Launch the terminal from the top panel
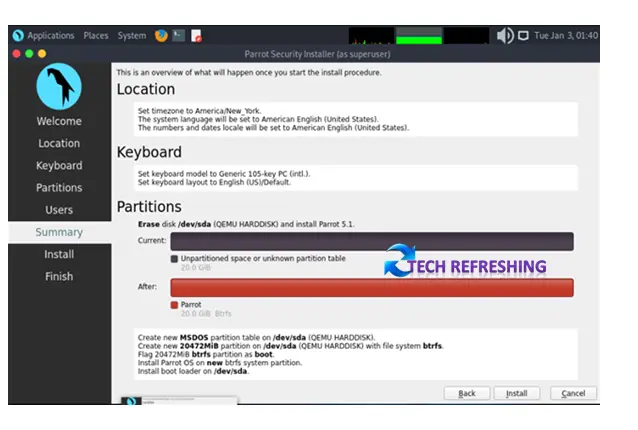The image size is (638, 430). (179, 36)
